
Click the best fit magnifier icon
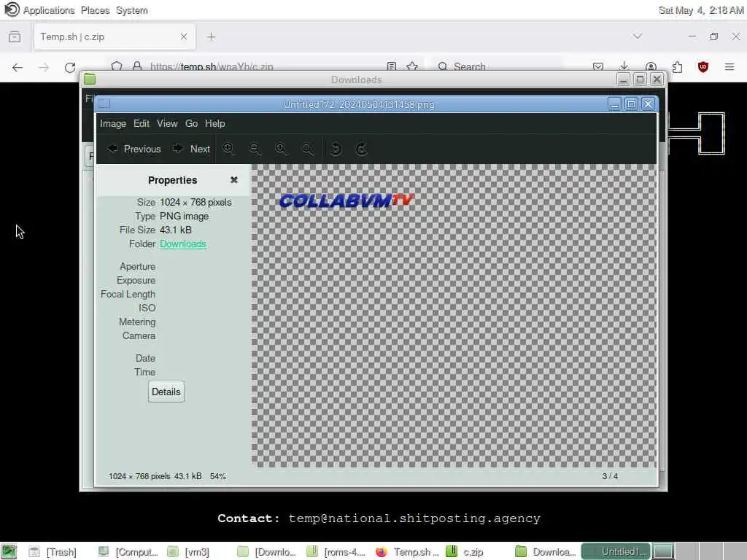(308, 149)
